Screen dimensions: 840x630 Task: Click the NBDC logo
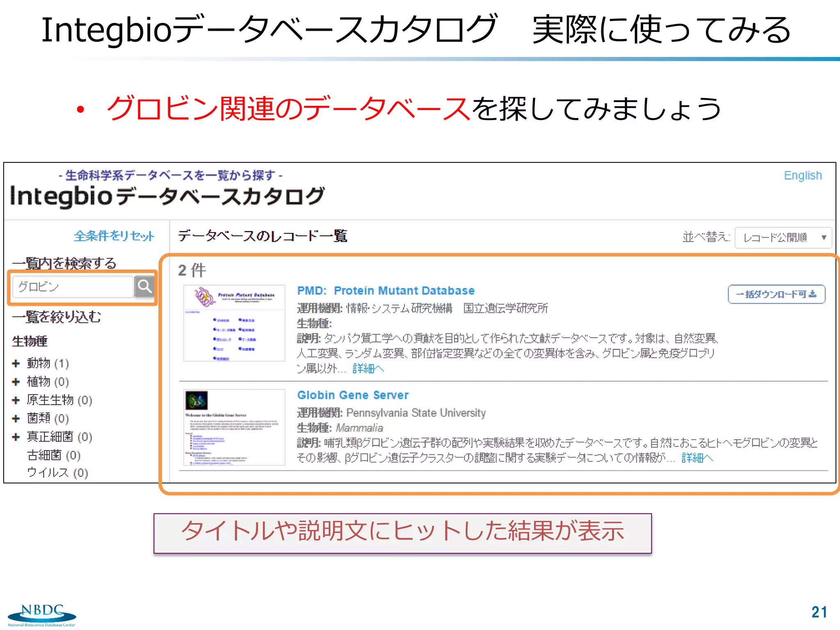pyautogui.click(x=42, y=615)
